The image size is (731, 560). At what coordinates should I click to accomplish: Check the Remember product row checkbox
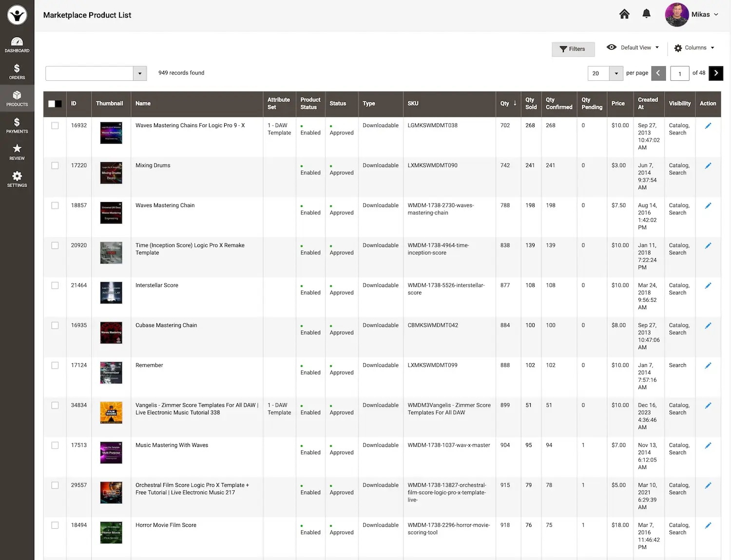pos(55,365)
